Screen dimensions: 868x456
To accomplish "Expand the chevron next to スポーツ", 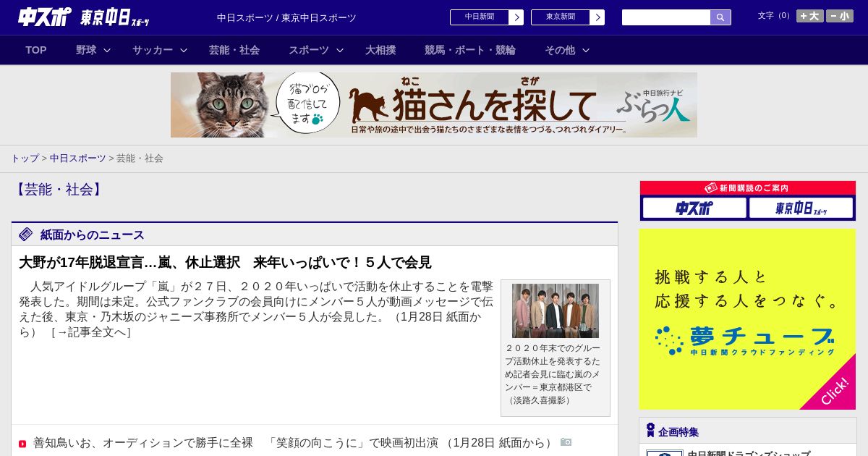I will pos(340,50).
